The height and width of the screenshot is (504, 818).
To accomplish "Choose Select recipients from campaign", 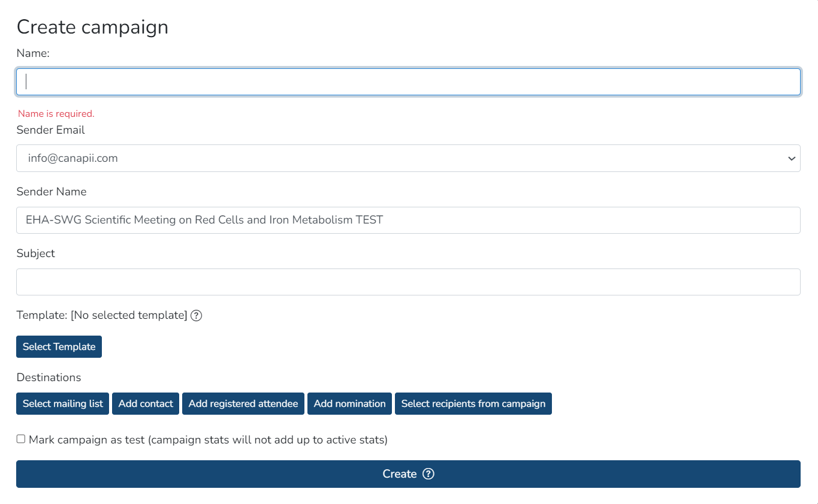I will (473, 403).
